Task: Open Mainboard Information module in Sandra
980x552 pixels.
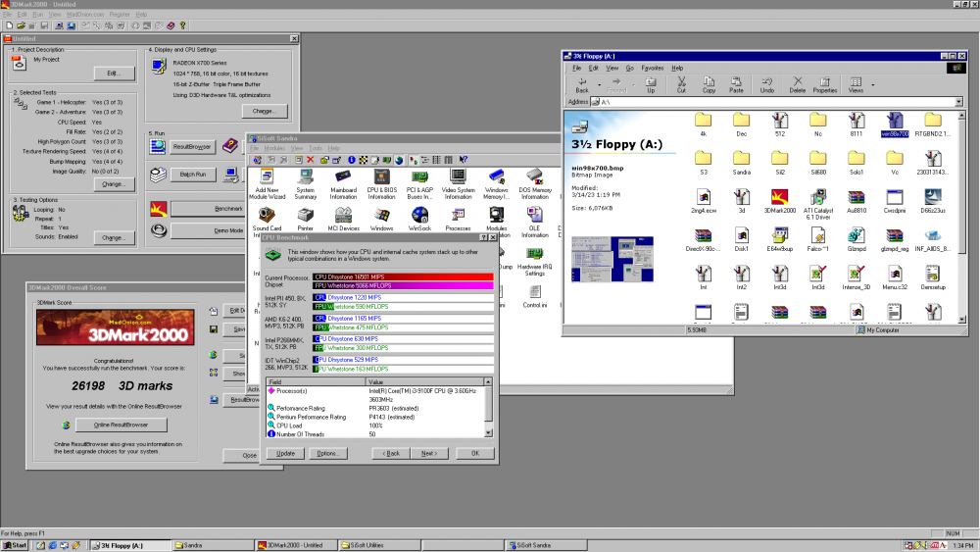Action: [343, 184]
